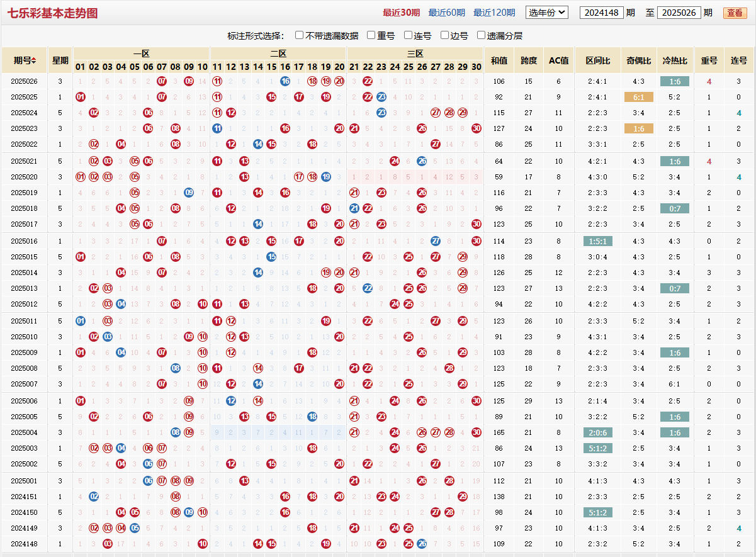756x557 pixels.
Task: Click the 跨度 column header
Action: (529, 60)
